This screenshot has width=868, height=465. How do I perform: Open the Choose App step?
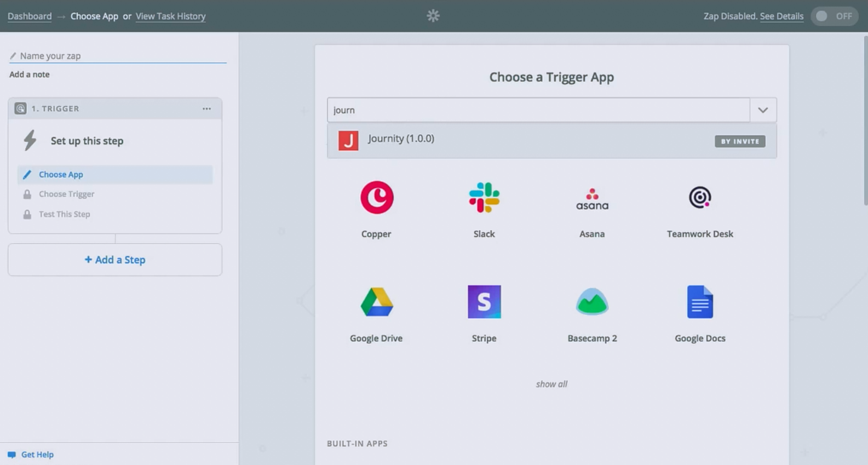[115, 175]
